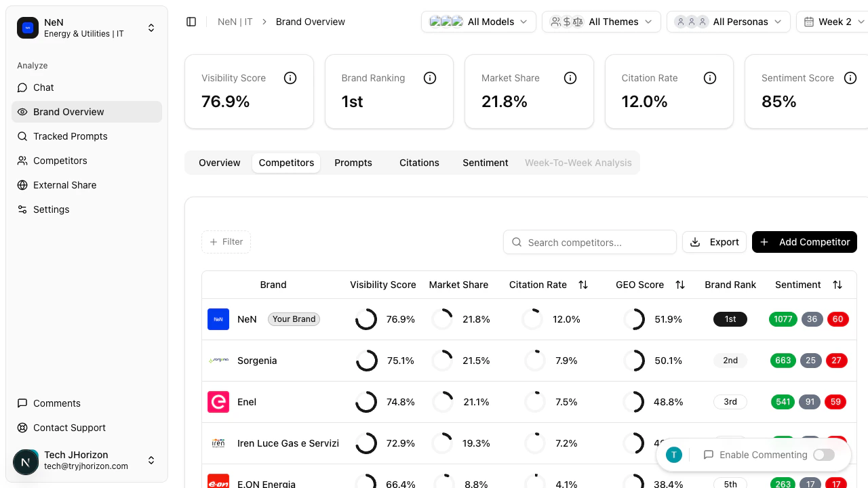
Task: Click the Add Competitor button
Action: tap(804, 242)
